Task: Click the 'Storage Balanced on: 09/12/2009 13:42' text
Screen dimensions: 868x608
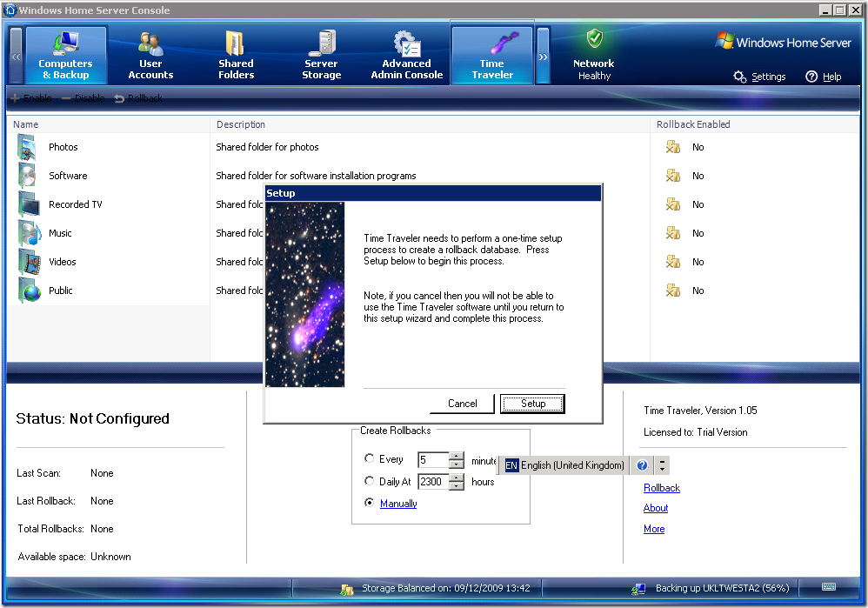Action: (446, 588)
